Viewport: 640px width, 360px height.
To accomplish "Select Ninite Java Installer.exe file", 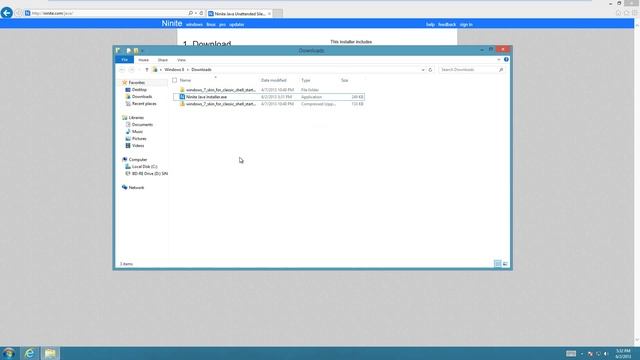I will [x=269, y=97].
